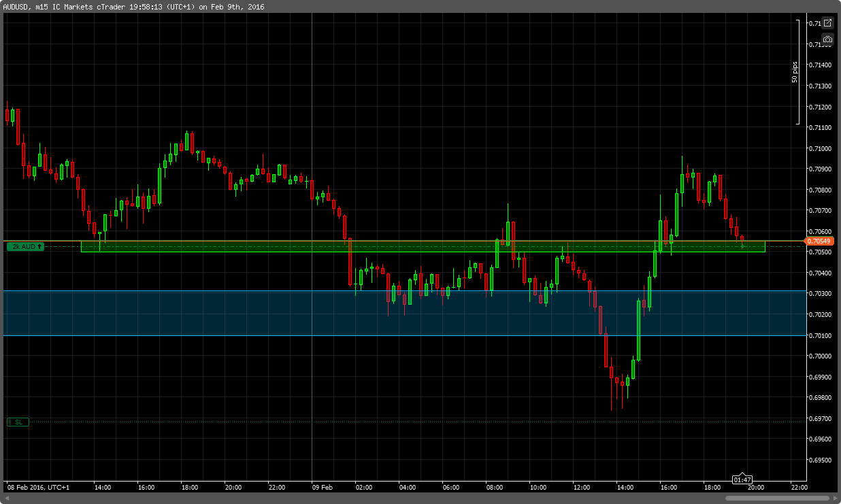This screenshot has width=841, height=504.
Task: Click the 0.70300 price axis label
Action: (x=819, y=294)
